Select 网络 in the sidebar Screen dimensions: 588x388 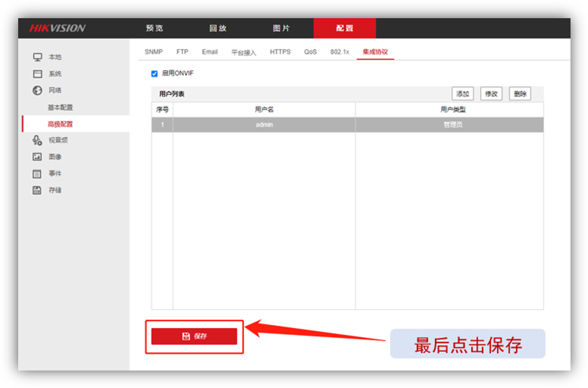click(x=55, y=90)
